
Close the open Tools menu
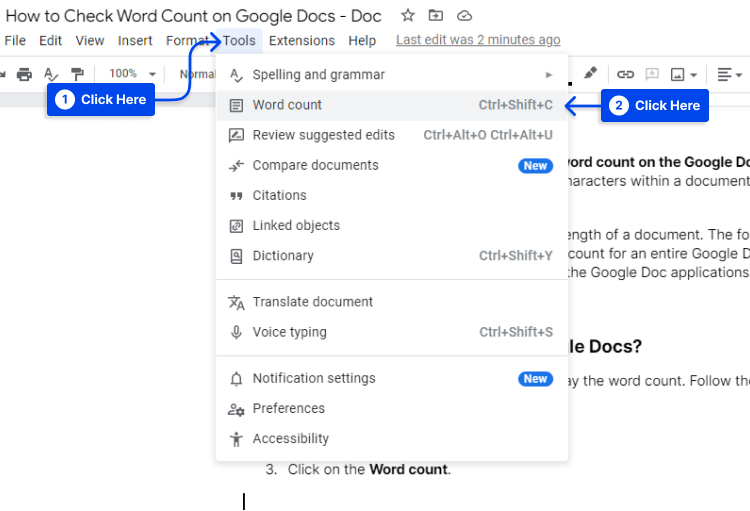[239, 41]
